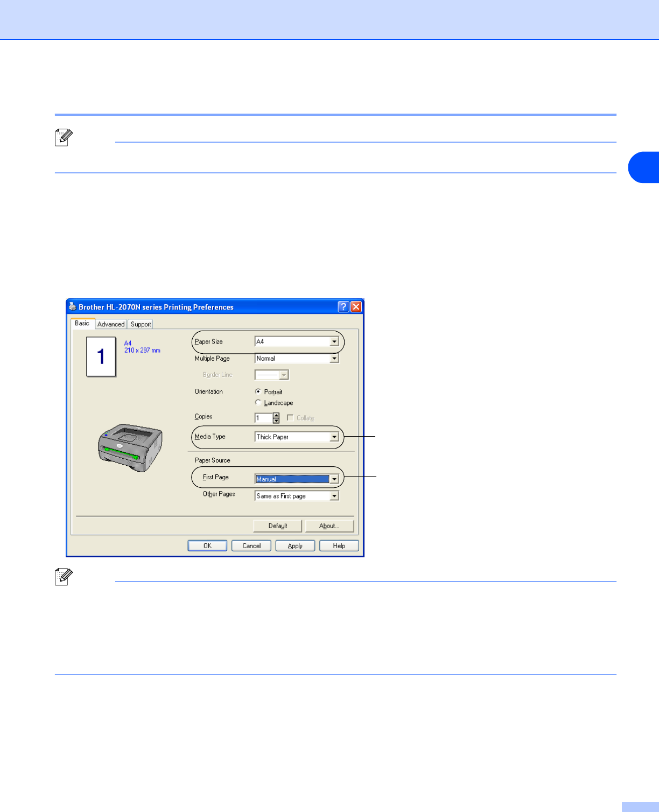
Task: Open the Other Pages dropdown
Action: point(297,496)
